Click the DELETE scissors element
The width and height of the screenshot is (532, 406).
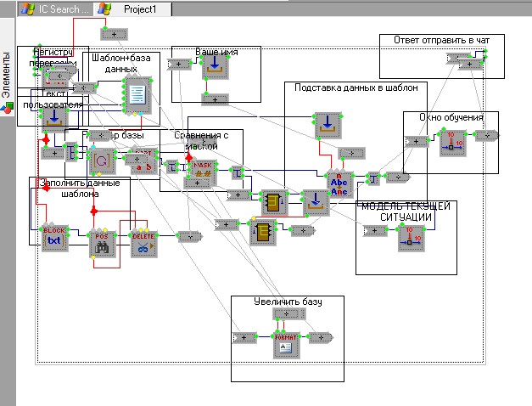(143, 244)
